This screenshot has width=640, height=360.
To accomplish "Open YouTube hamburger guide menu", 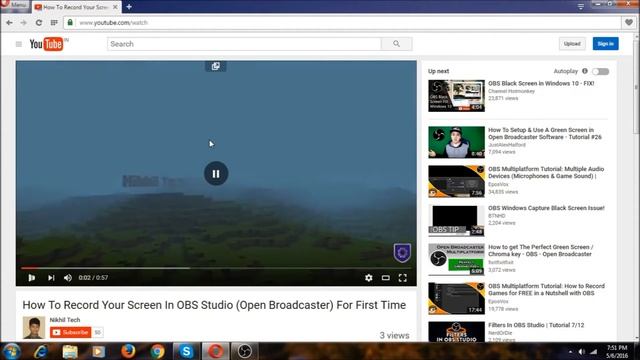I will [x=19, y=44].
